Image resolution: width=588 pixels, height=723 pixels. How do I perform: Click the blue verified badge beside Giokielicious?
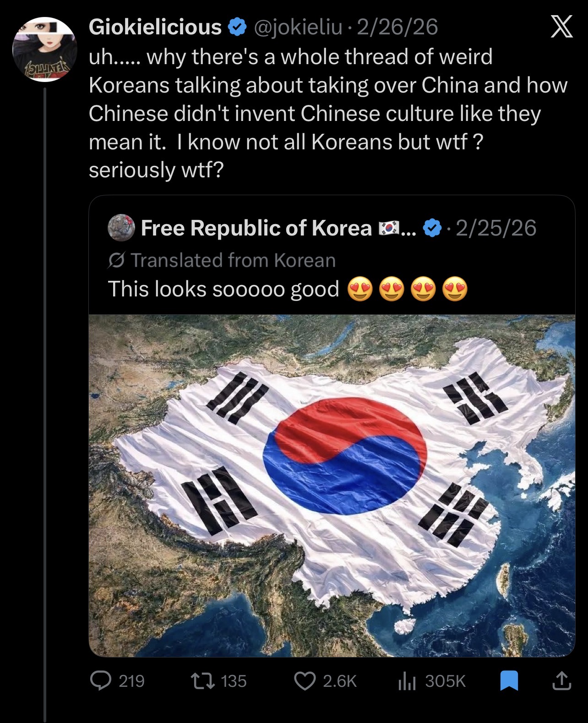(237, 27)
